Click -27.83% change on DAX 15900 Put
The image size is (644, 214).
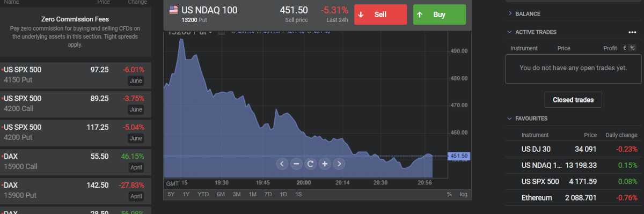(x=131, y=186)
